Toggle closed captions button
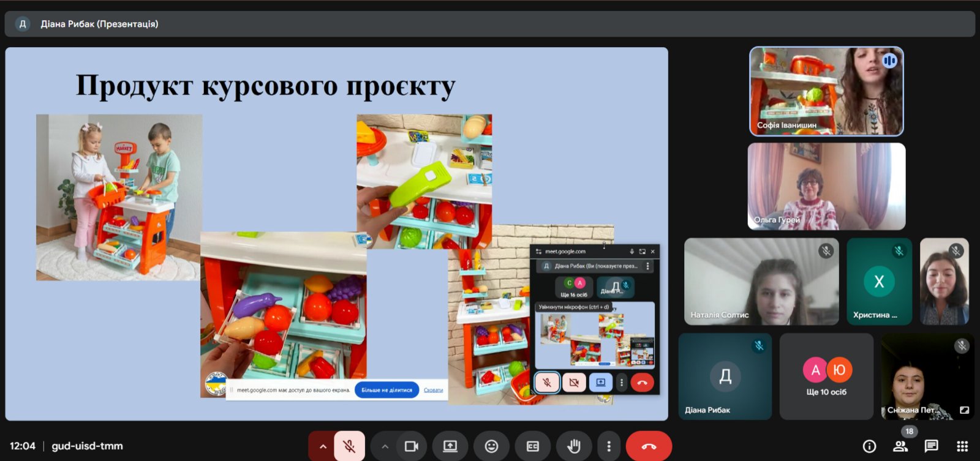980x461 pixels. pos(532,446)
